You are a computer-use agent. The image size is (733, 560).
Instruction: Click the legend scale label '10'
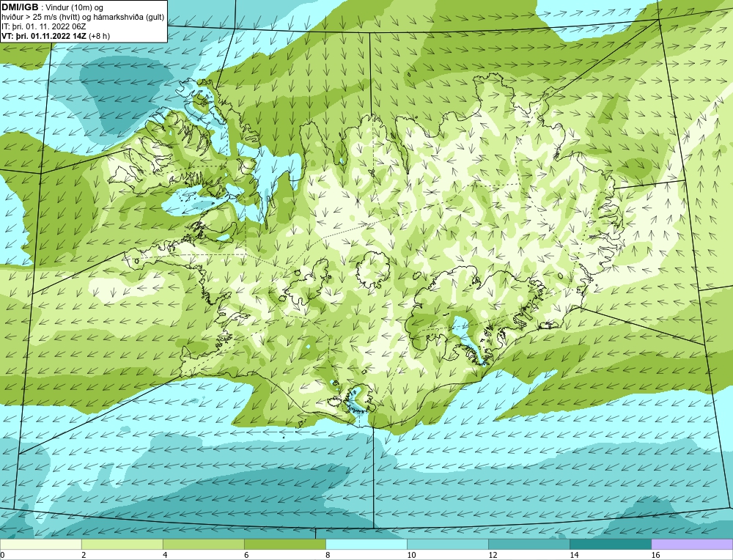point(411,555)
